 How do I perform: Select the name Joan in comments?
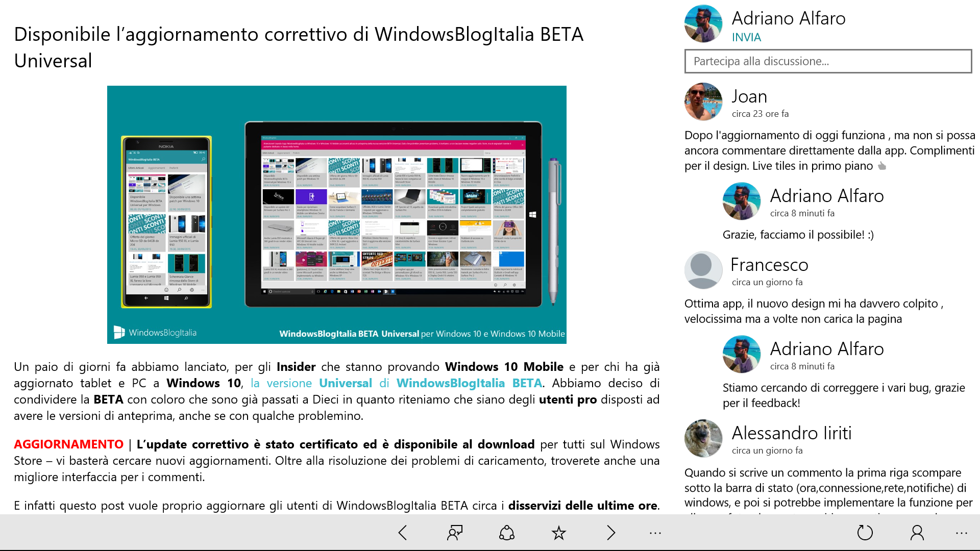pos(749,96)
